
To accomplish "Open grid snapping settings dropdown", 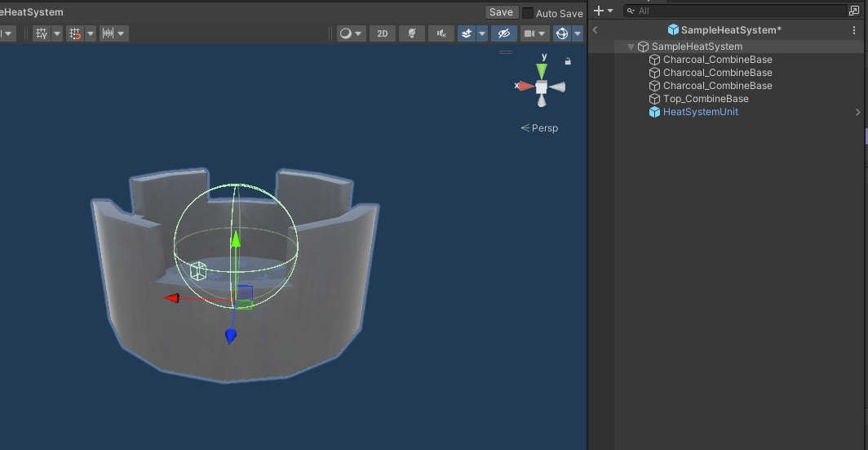I will (91, 33).
